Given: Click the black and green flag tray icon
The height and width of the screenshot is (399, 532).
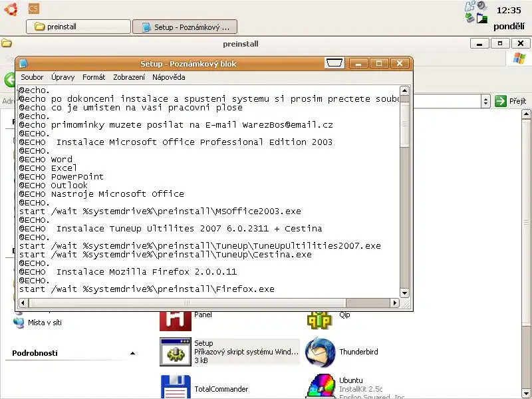Looking at the screenshot, I should click(x=481, y=18).
